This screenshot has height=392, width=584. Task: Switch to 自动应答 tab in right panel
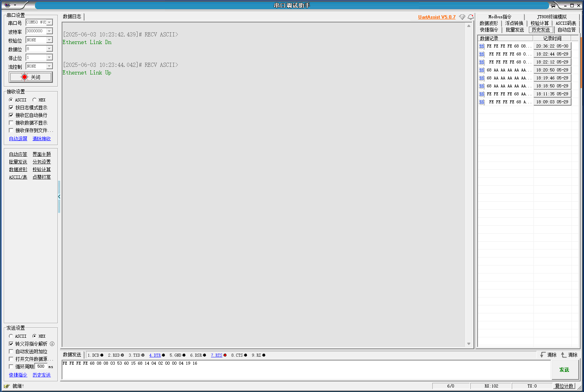pos(567,30)
